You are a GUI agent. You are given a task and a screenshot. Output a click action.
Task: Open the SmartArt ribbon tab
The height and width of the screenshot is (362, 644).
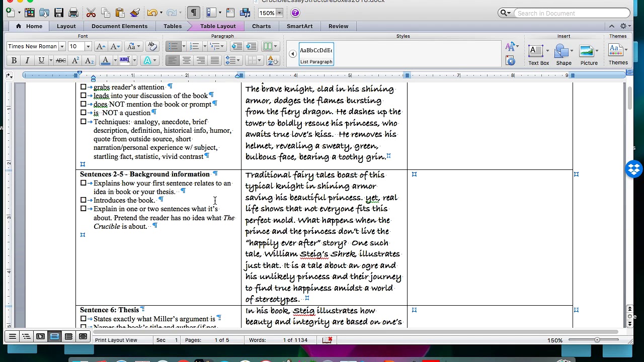click(299, 26)
